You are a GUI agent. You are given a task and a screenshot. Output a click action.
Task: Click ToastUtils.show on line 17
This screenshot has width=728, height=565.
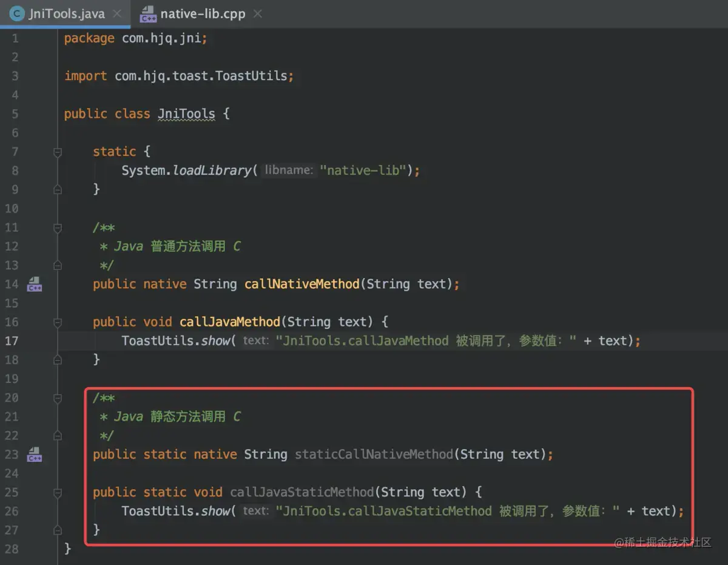coord(175,341)
